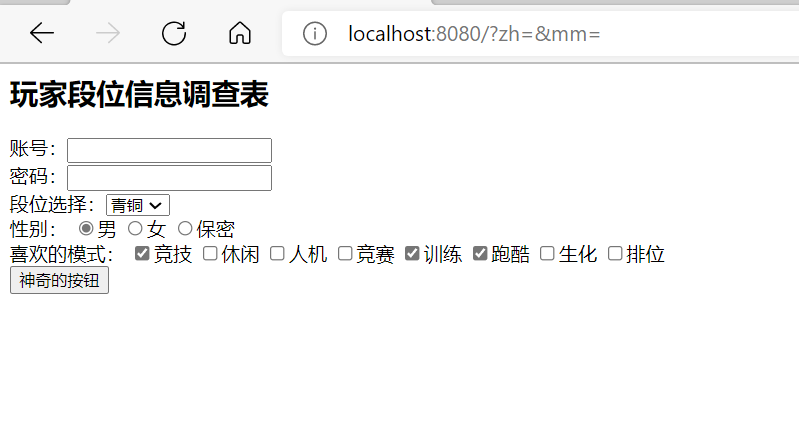Click the browser forward arrow
799x423 pixels.
(108, 34)
